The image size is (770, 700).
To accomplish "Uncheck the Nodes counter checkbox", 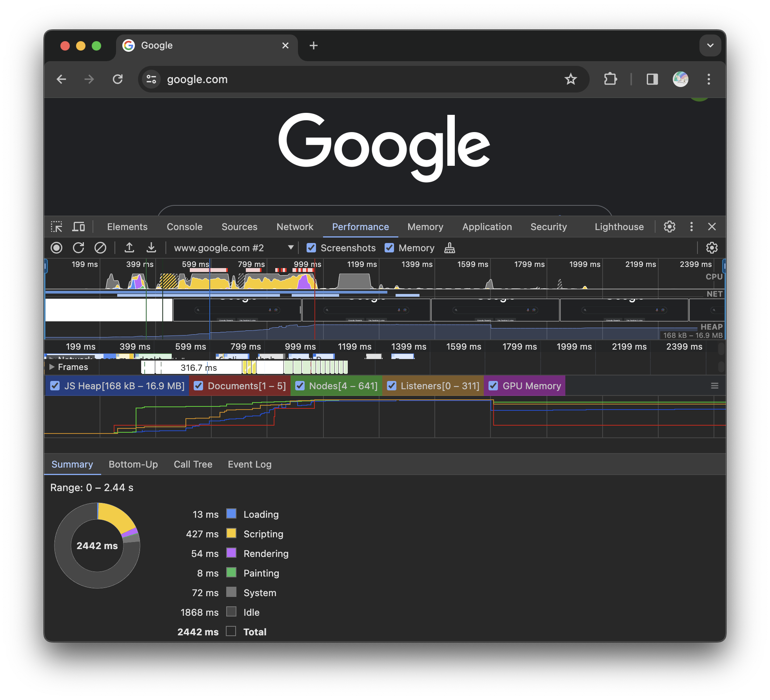I will point(300,386).
